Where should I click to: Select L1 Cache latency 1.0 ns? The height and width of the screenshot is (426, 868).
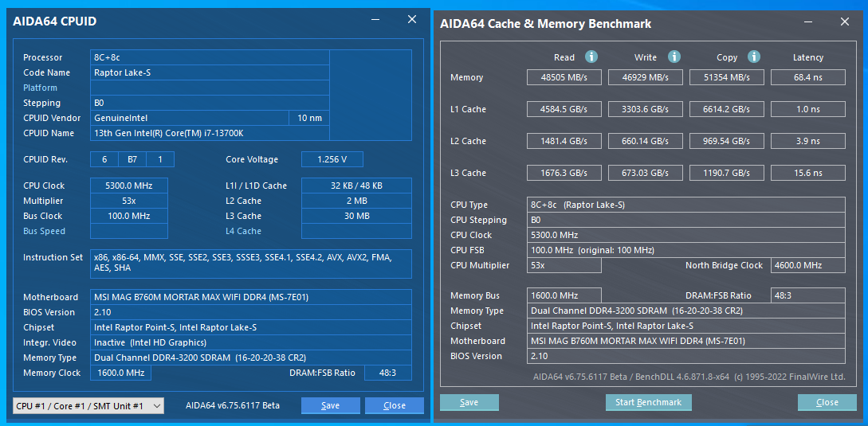pyautogui.click(x=808, y=109)
